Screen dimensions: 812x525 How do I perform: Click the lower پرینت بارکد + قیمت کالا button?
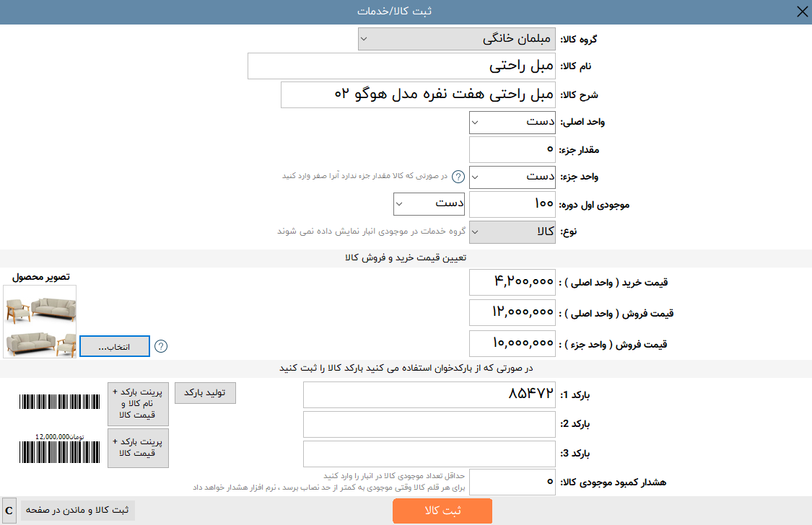coord(138,448)
